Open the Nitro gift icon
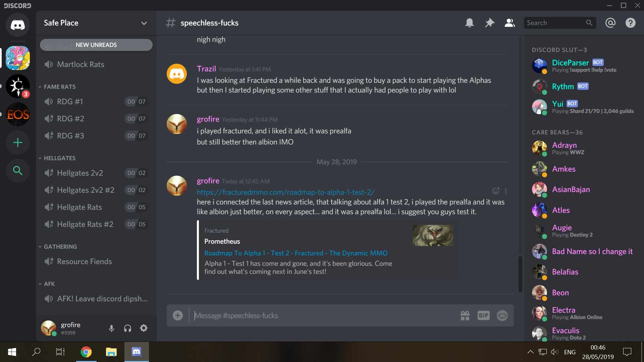Screen dimensions: 644x362 [465, 315]
